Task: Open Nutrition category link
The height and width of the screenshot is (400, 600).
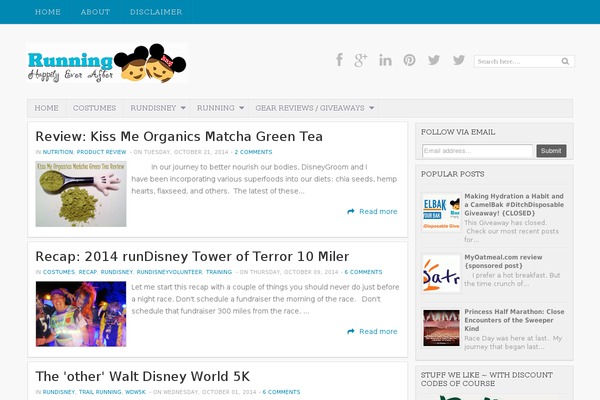Action: point(58,152)
